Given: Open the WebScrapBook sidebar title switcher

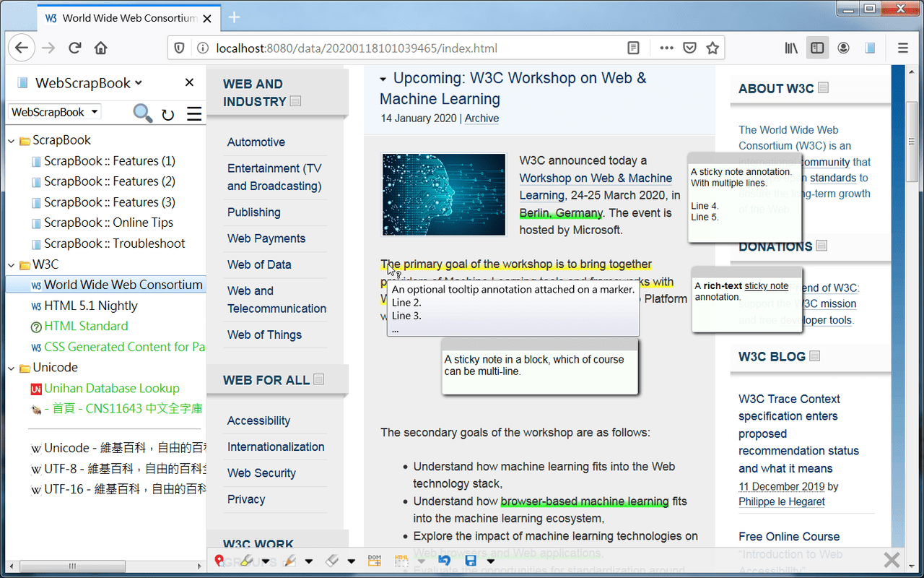Looking at the screenshot, I should [x=89, y=83].
